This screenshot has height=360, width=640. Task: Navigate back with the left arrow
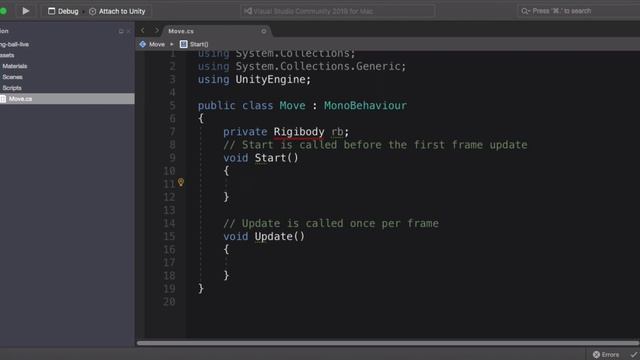coord(142,31)
